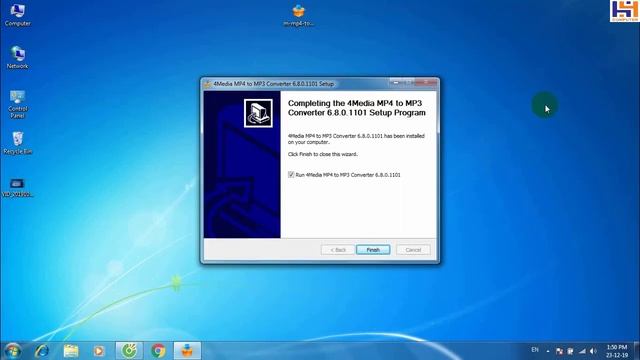Select the Recycle Bin icon
Screen dimensions: 640x360
17,143
